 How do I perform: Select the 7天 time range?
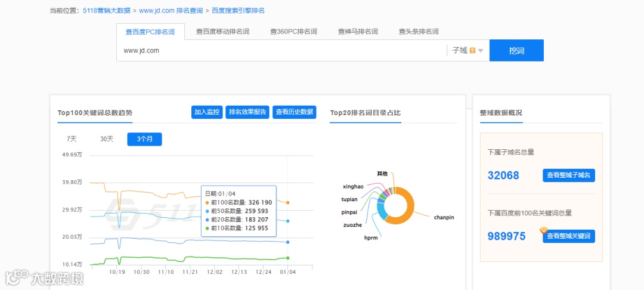coord(72,139)
